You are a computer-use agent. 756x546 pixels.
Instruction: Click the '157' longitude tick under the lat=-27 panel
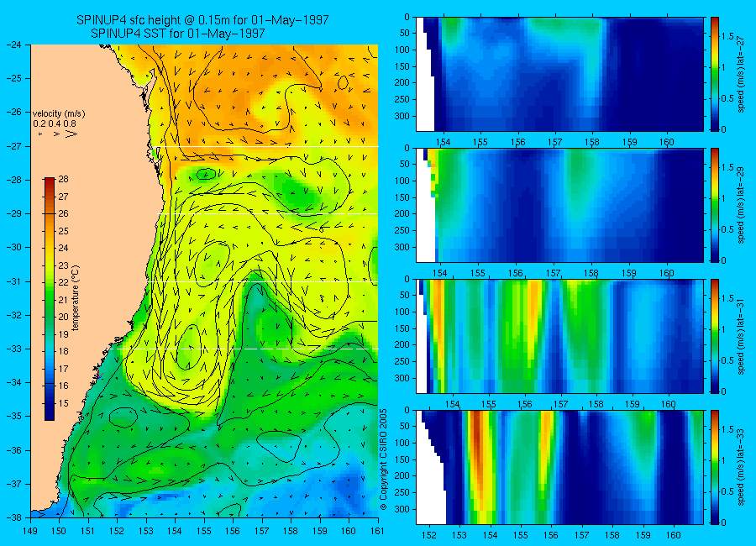555,142
